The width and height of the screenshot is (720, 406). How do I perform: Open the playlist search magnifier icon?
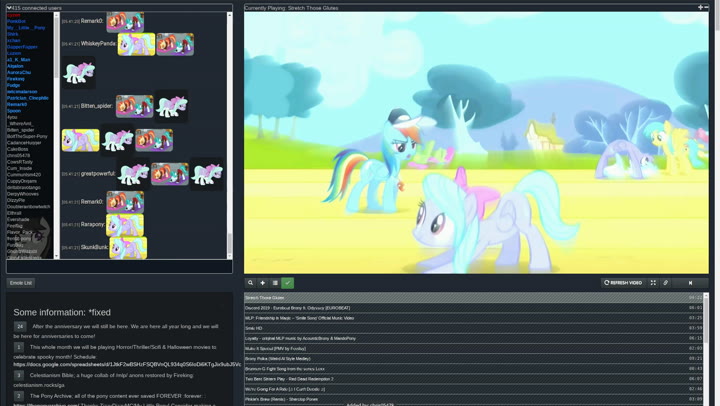coord(250,283)
